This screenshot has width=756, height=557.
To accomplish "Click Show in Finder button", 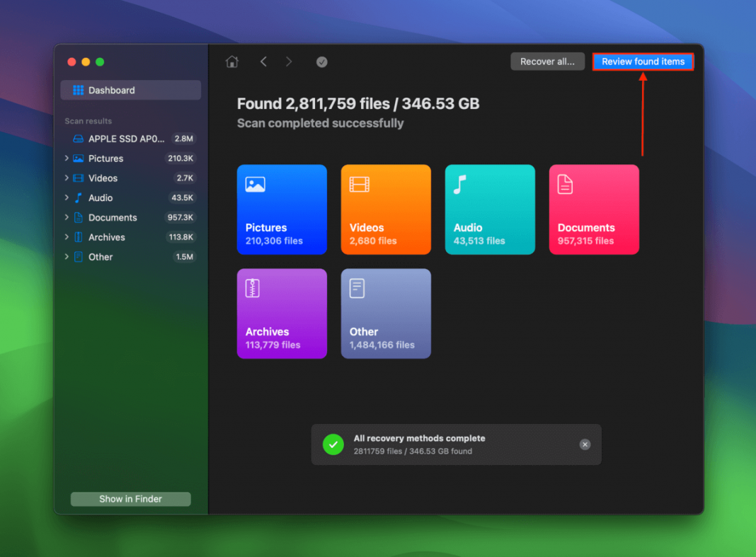I will [131, 499].
